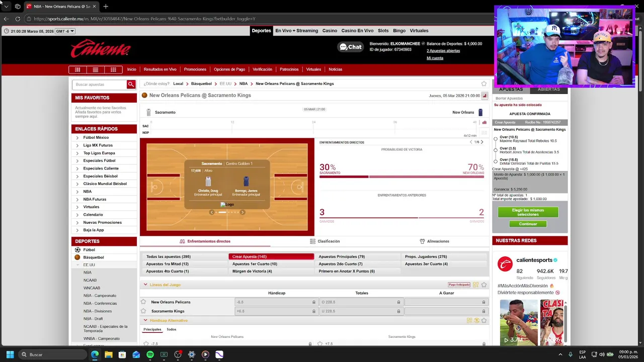Show hidden system tray icons chevron
The width and height of the screenshot is (644, 362).
pyautogui.click(x=560, y=354)
